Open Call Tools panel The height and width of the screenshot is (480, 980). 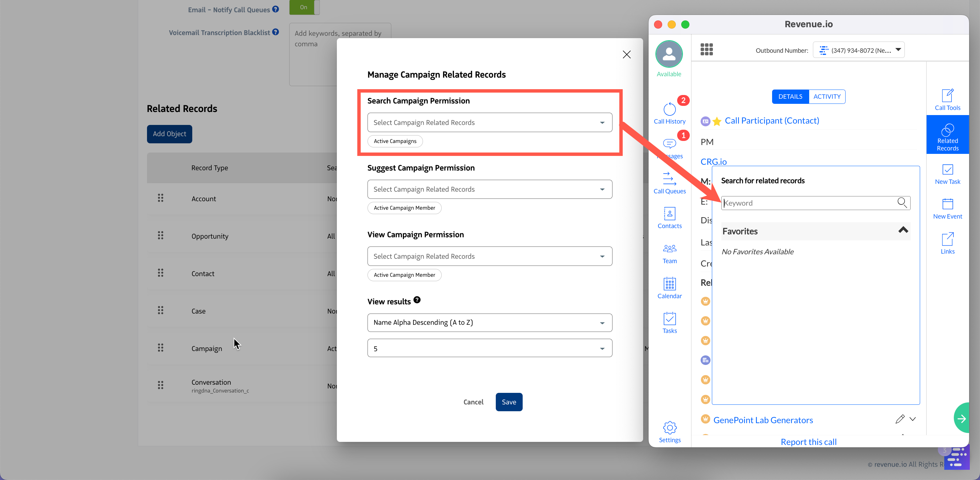pyautogui.click(x=947, y=99)
